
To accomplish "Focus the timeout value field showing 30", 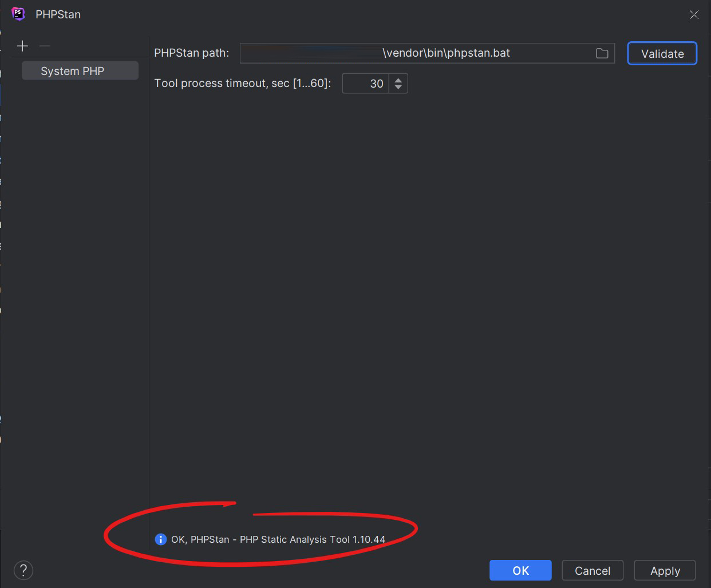I will [366, 84].
